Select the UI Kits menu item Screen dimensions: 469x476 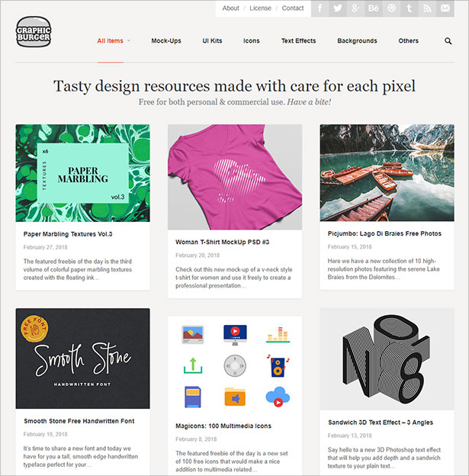coord(212,40)
